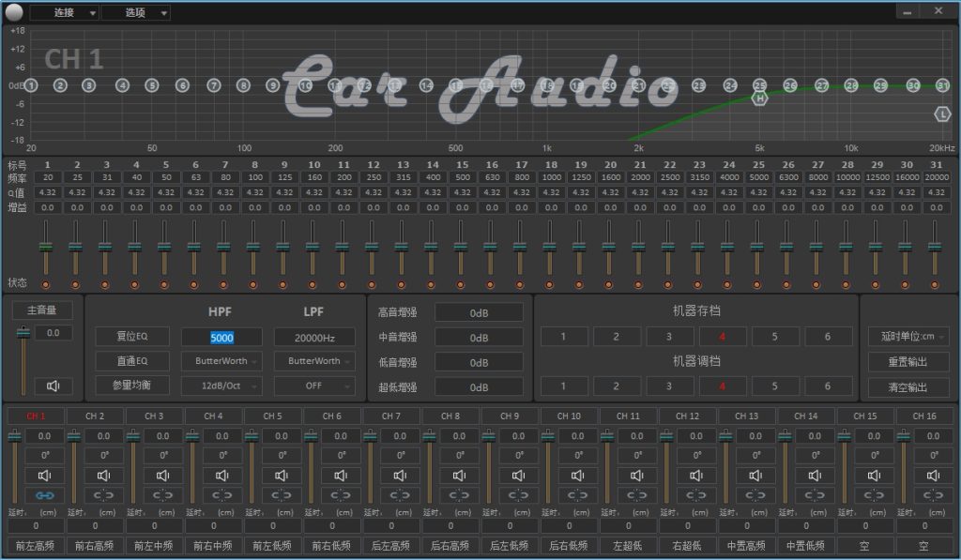Toggle the status dot for the 200 Hz band

pyautogui.click(x=342, y=285)
